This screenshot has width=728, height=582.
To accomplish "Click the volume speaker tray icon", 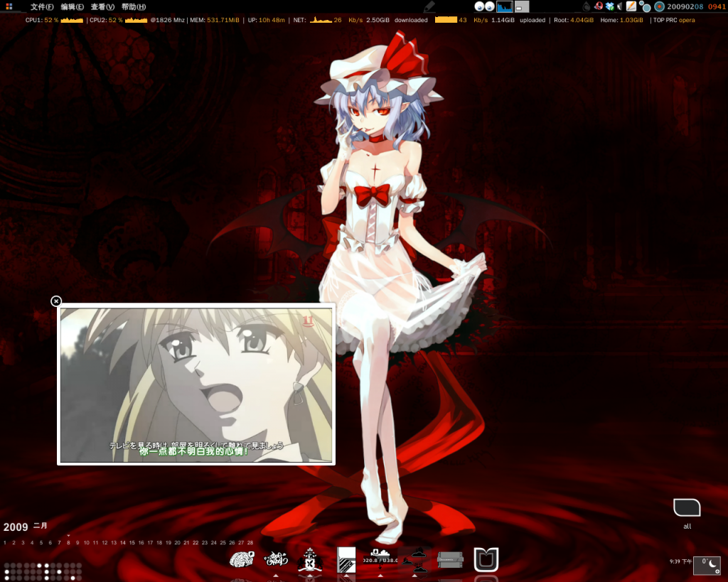I will pyautogui.click(x=619, y=6).
